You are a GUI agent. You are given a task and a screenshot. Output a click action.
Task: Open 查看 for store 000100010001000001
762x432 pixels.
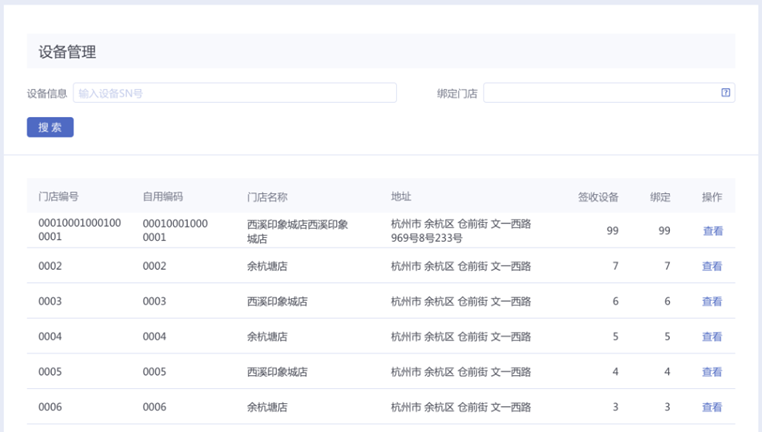(712, 231)
